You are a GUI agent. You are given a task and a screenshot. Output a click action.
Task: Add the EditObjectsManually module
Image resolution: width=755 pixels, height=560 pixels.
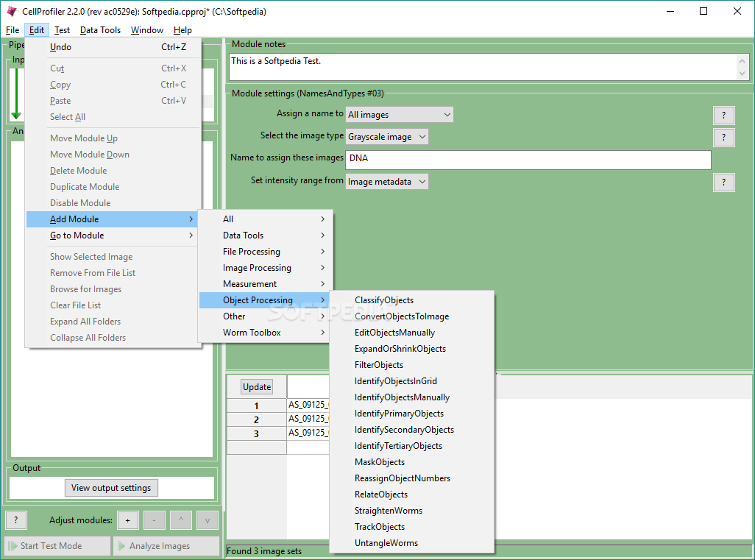(x=412, y=333)
